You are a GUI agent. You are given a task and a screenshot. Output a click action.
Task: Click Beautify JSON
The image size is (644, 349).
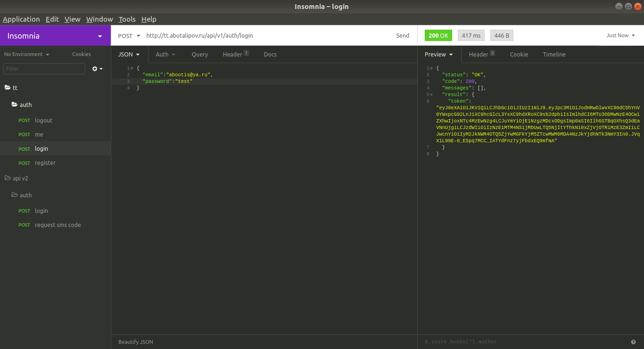pos(136,342)
